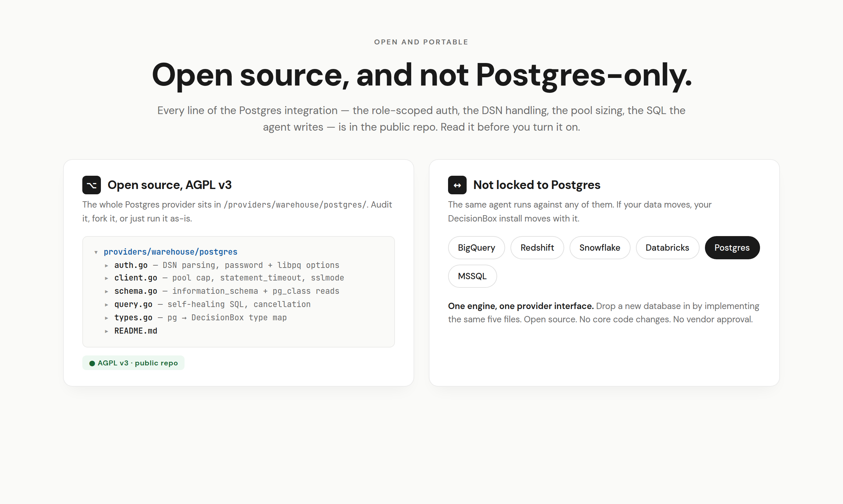Click the types.go file name
The height and width of the screenshot is (504, 843).
[x=133, y=318]
